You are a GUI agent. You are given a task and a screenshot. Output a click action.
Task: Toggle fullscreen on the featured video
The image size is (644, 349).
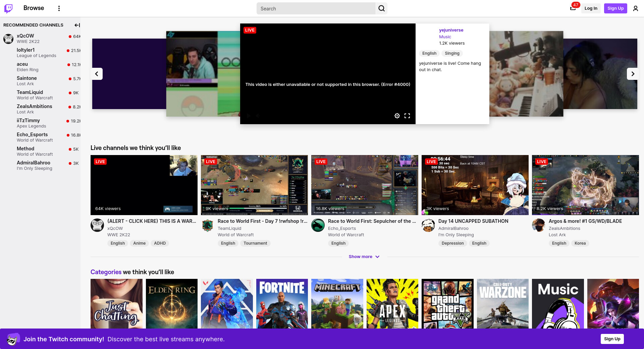tap(407, 116)
